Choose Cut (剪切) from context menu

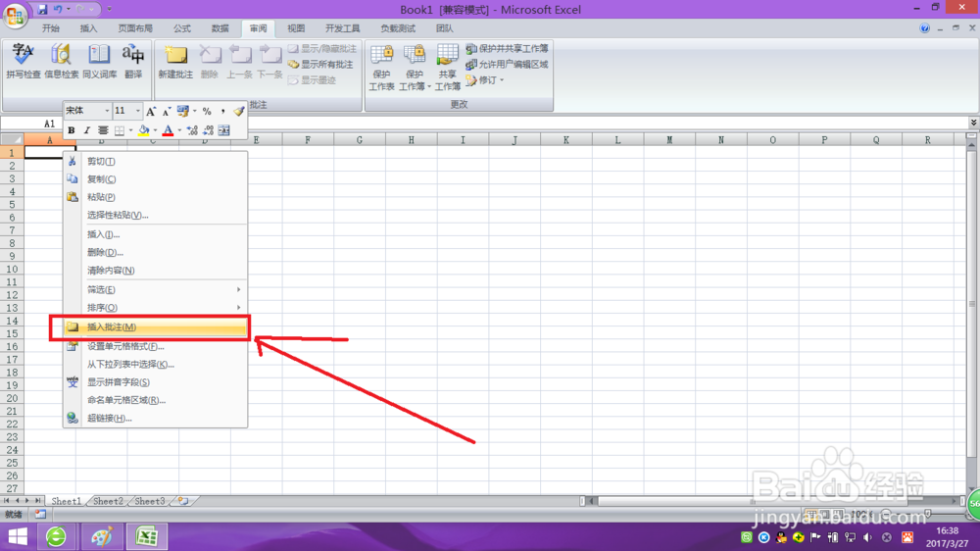[155, 162]
